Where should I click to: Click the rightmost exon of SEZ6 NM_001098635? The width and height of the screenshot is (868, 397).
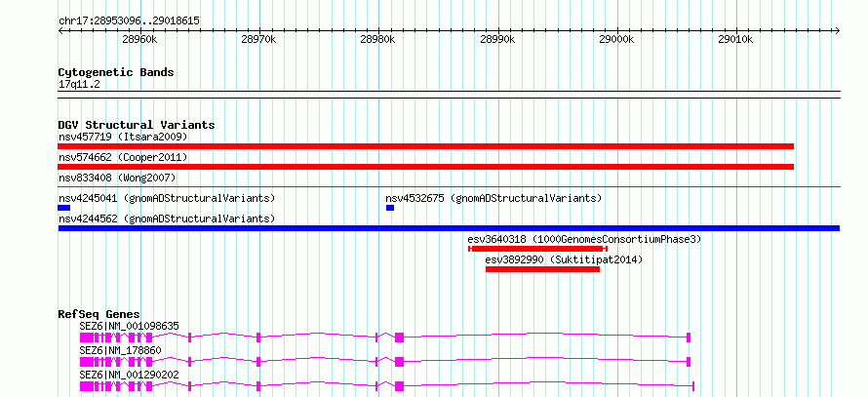point(689,337)
